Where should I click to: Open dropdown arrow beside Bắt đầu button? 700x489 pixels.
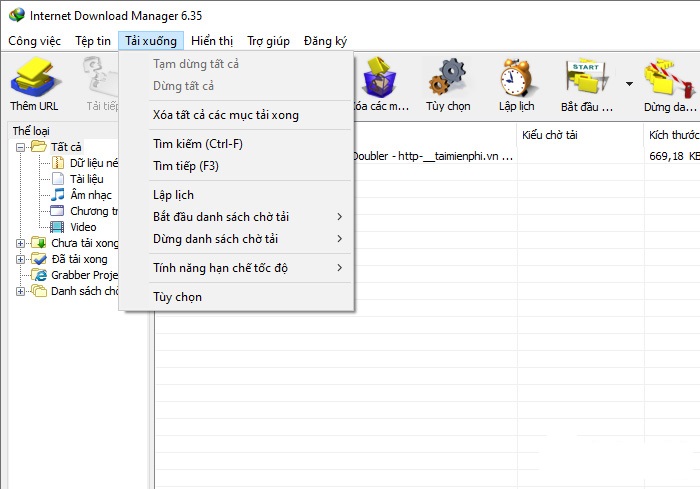pyautogui.click(x=629, y=84)
